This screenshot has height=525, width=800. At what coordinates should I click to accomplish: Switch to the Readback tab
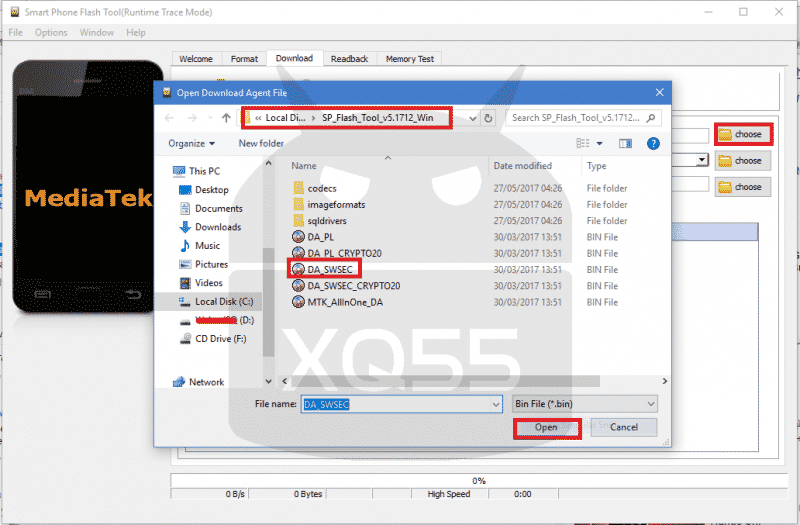(349, 59)
